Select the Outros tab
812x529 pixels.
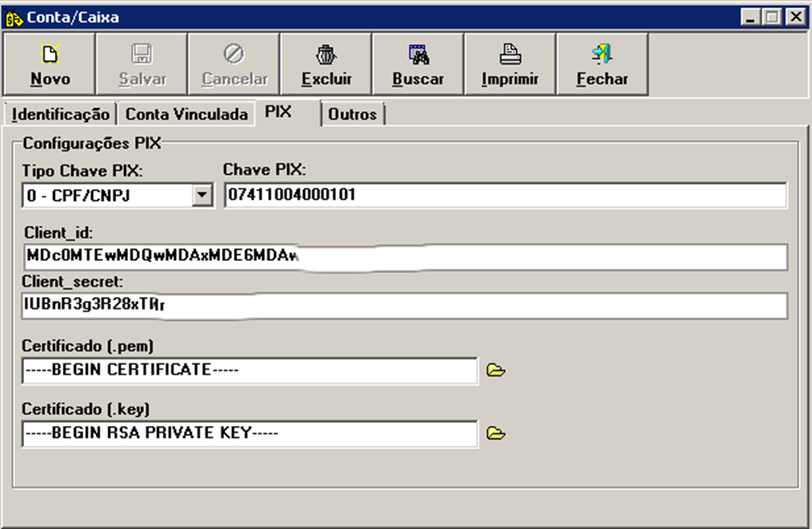pos(352,114)
